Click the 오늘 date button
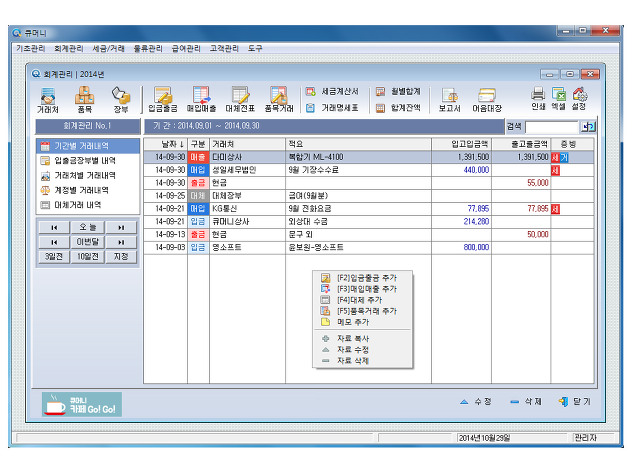Viewport: 630px width, 472px height. [x=88, y=227]
